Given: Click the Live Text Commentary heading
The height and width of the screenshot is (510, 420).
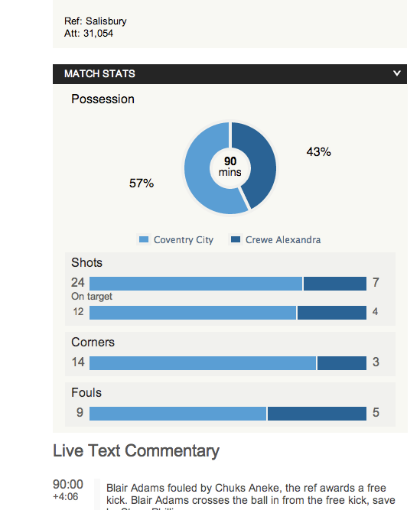Looking at the screenshot, I should (x=136, y=451).
